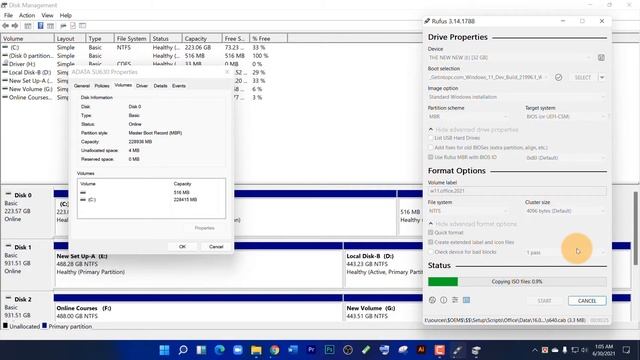Open the Image option dropdown
The width and height of the screenshot is (640, 360).
517,97
